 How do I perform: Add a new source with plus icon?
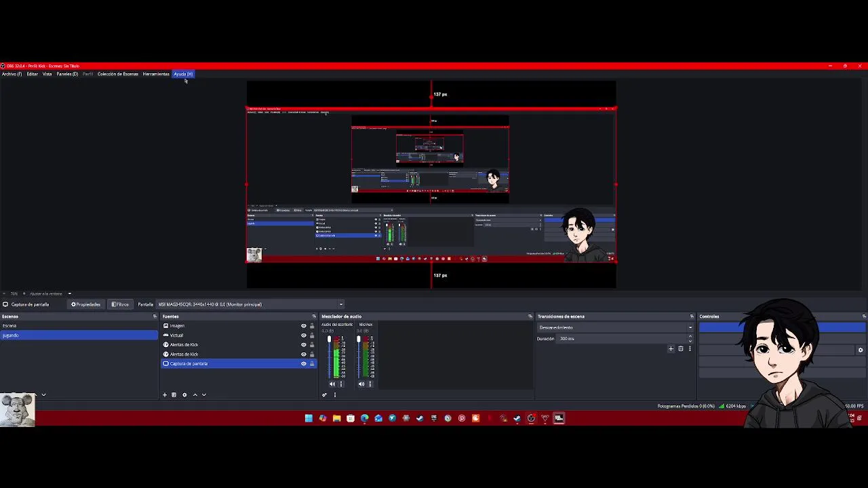click(164, 394)
